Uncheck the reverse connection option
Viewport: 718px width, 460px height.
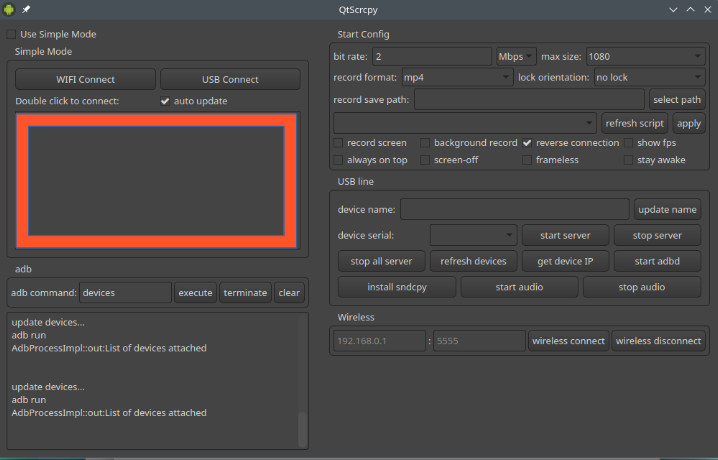[527, 143]
